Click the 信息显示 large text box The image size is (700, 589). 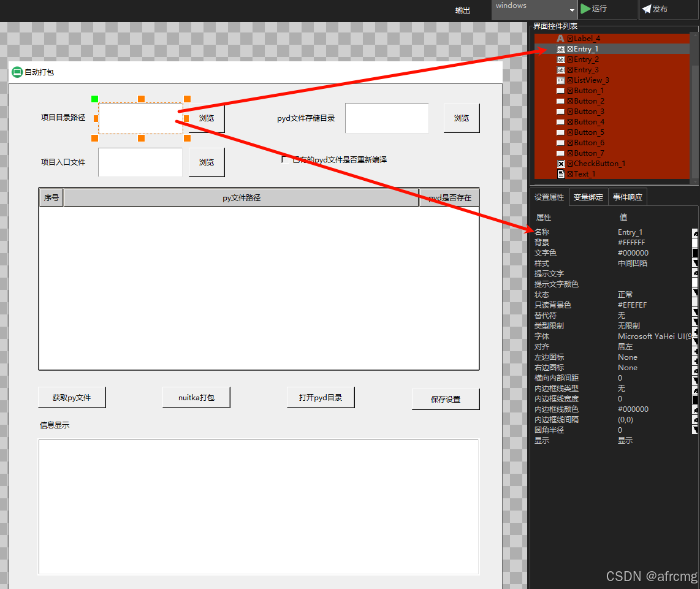click(x=259, y=507)
